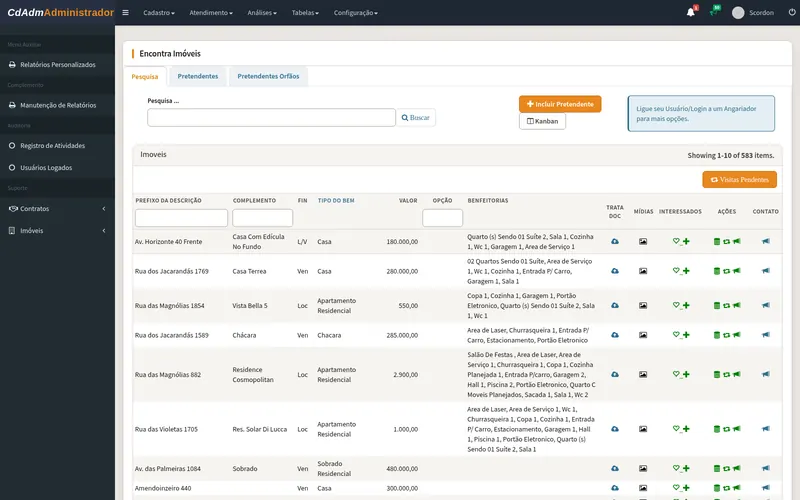Viewport: 800px width, 500px height.
Task: Toggle the sidebar hamburger menu icon
Action: 125,13
